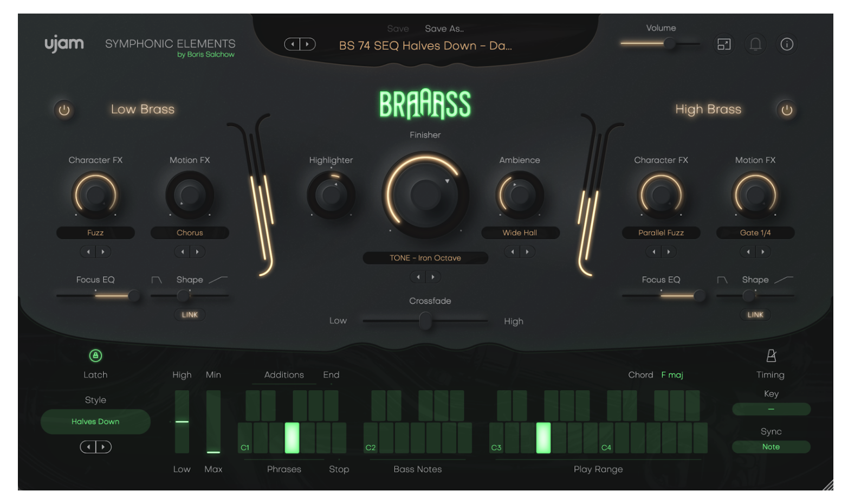Click the lit key in Play Range
Image resolution: width=848 pixels, height=504 pixels.
tap(543, 438)
